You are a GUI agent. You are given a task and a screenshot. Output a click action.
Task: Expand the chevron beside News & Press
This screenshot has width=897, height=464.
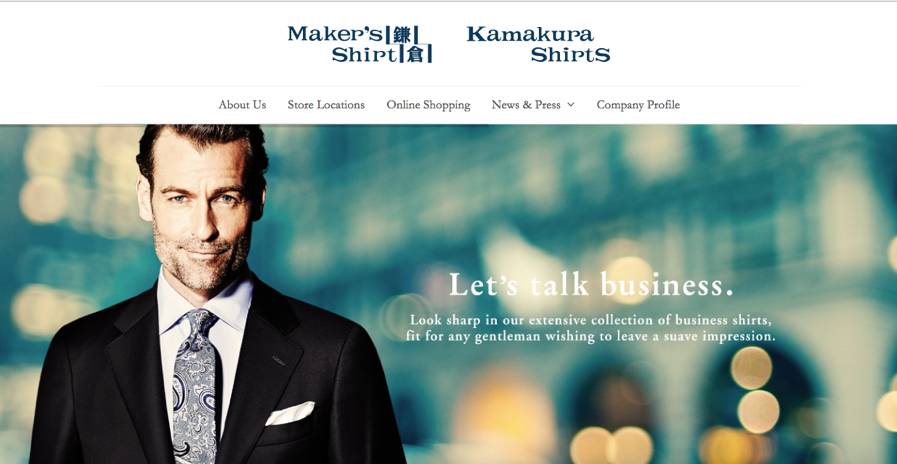570,105
